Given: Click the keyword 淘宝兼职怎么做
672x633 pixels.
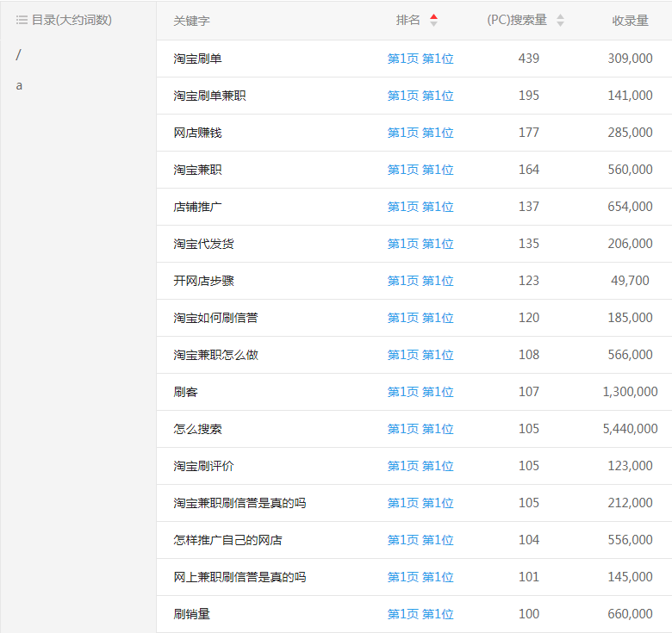Looking at the screenshot, I should coord(215,355).
